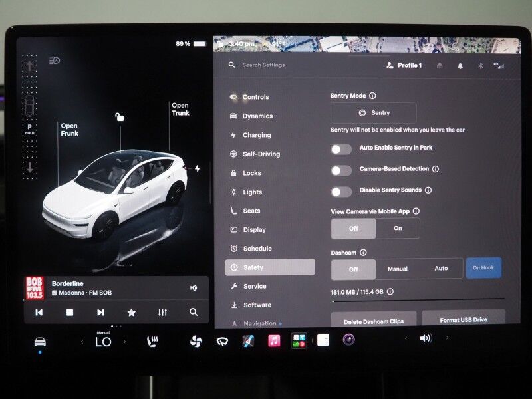Tap the auto headlight indicator icon
This screenshot has height=399, width=532.
(x=55, y=61)
